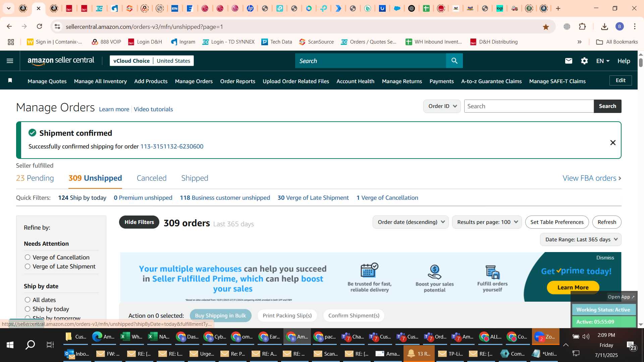Open the Outlook Inbox taskbar item
This screenshot has width=644, height=362.
point(77,354)
